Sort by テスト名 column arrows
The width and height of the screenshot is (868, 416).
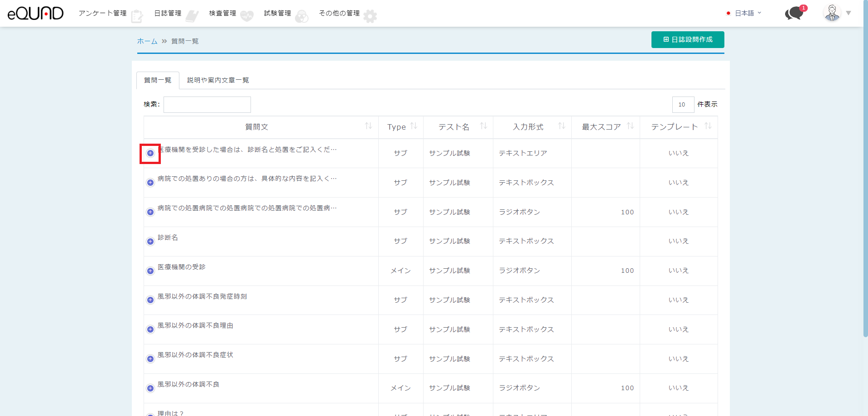pos(483,126)
